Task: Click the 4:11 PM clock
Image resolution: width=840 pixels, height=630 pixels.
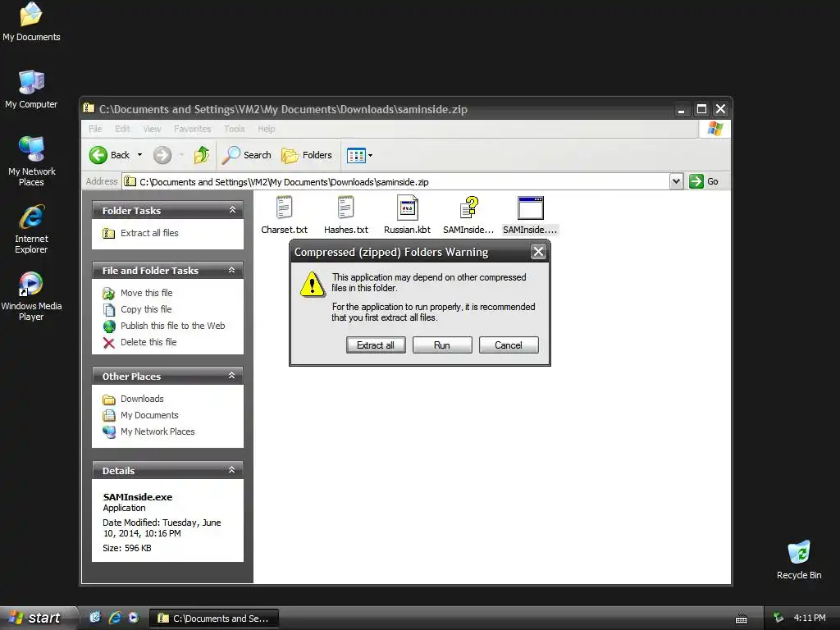Action: point(810,619)
